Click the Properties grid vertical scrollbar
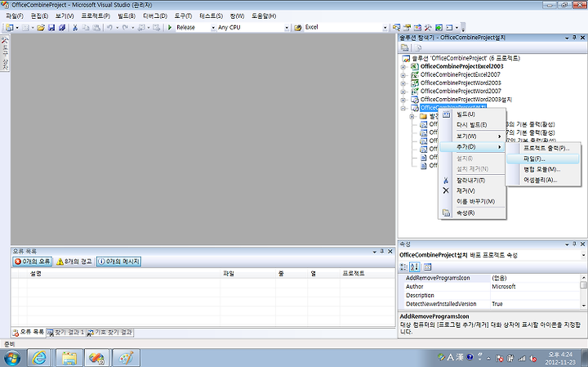Viewport: 588px width, 367px height. click(x=583, y=292)
